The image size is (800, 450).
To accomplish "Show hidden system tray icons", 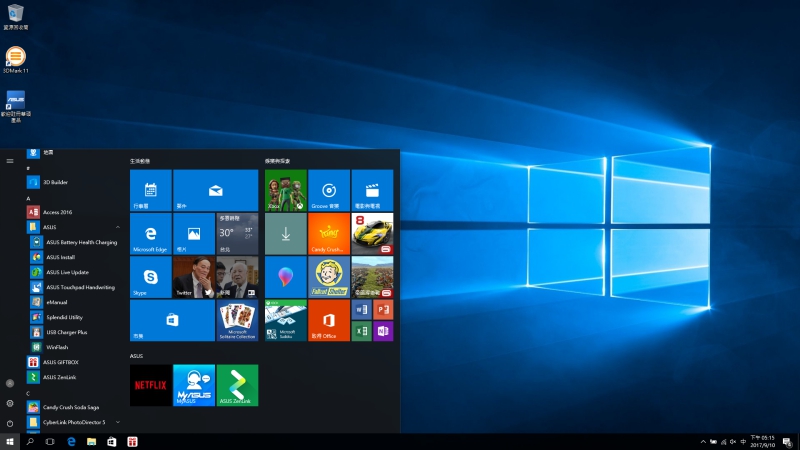I will click(703, 442).
